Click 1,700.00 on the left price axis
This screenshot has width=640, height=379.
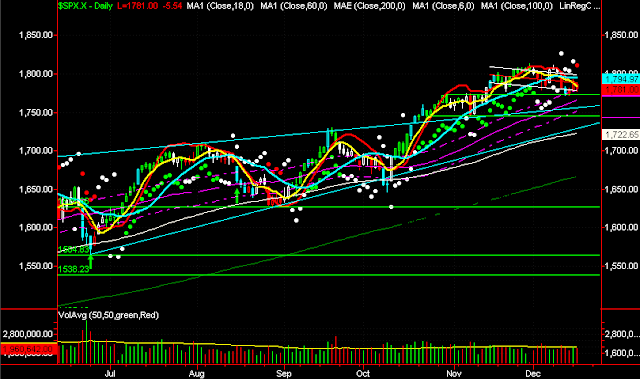click(36, 151)
